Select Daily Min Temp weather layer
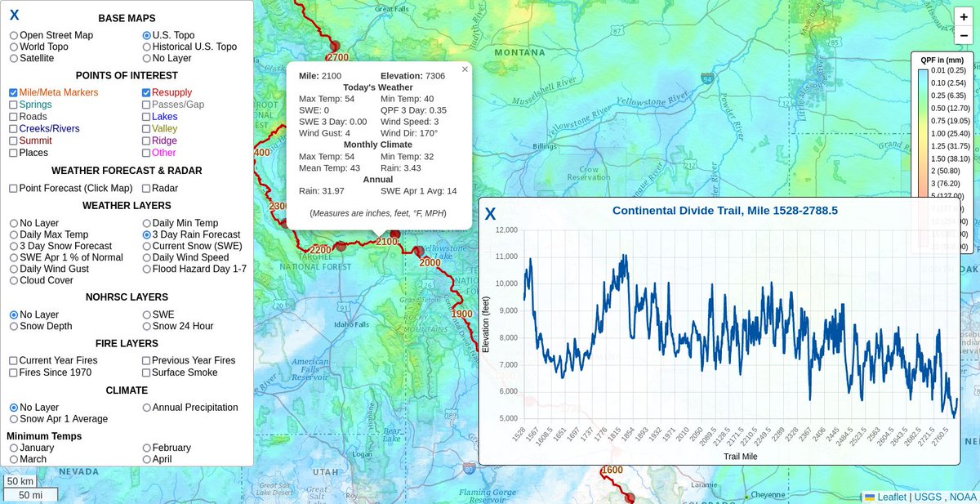This screenshot has height=504, width=980. click(x=146, y=223)
